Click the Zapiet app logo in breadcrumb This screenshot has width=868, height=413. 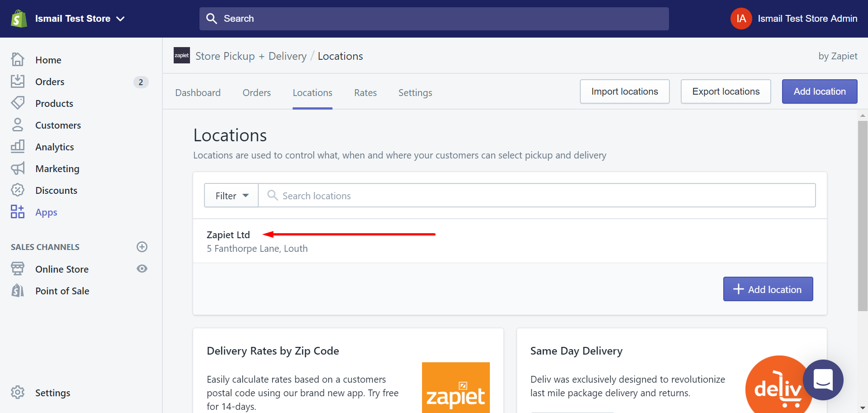pos(182,55)
